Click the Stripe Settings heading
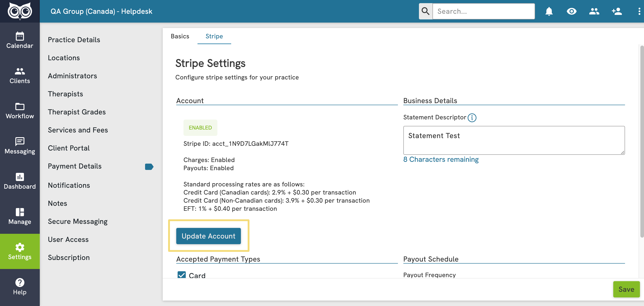This screenshot has height=306, width=644. pyautogui.click(x=210, y=63)
